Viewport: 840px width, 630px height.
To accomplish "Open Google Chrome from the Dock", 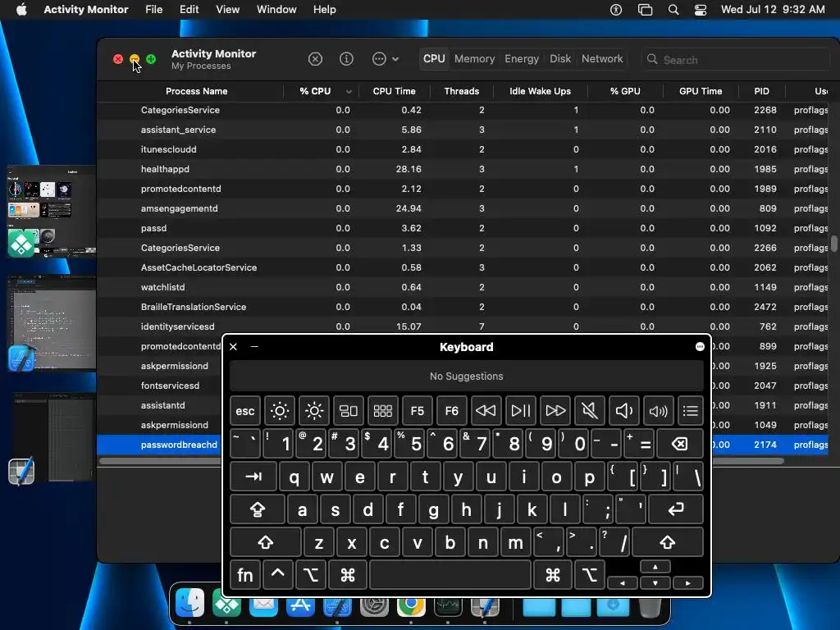I will coord(411,605).
